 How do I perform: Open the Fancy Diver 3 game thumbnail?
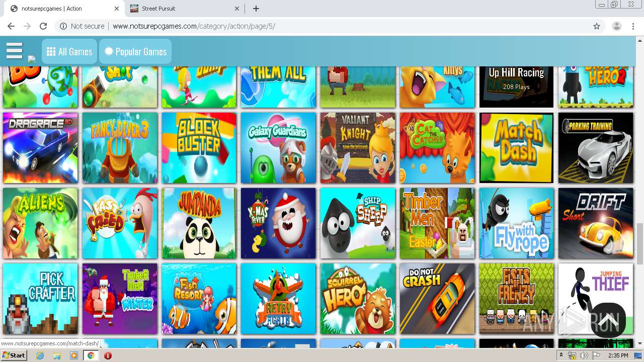tap(120, 148)
